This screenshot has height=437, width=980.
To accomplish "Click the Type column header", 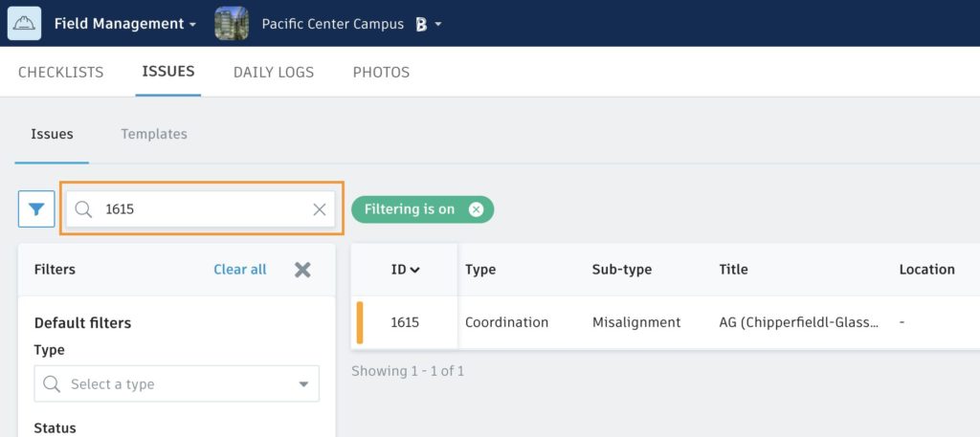I will [x=480, y=270].
